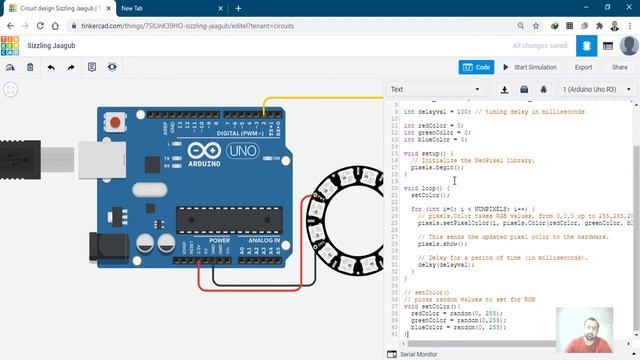This screenshot has height=360, width=640.
Task: Go back in browser history
Action: pos(10,26)
